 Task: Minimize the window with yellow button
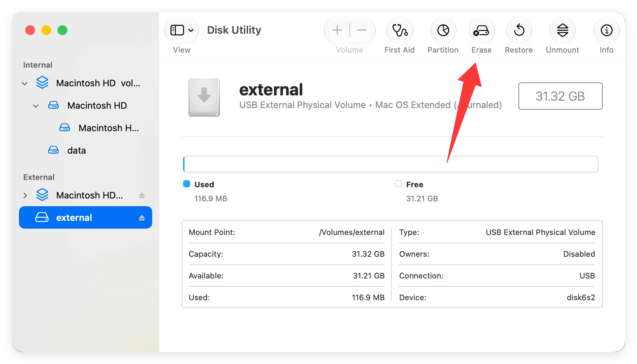click(x=46, y=30)
